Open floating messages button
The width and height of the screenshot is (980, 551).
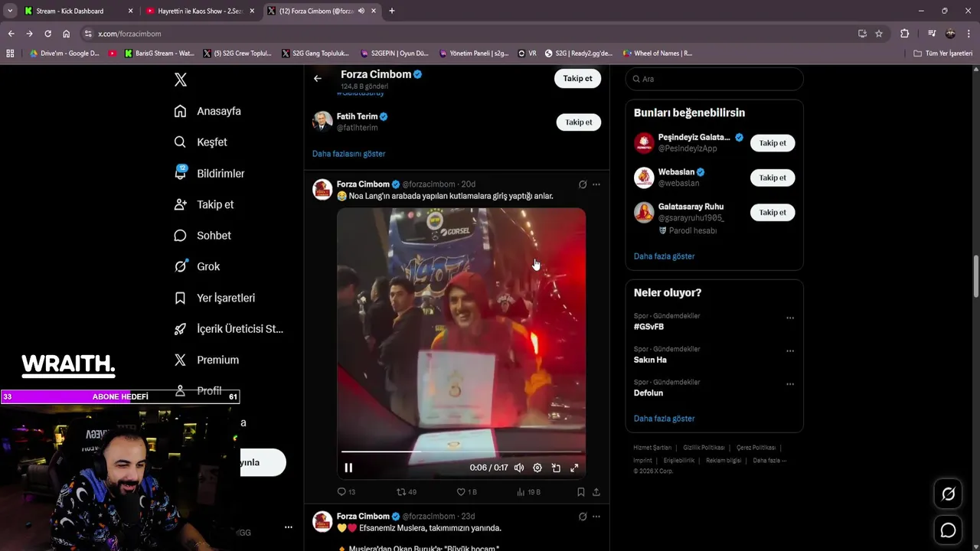tap(948, 530)
